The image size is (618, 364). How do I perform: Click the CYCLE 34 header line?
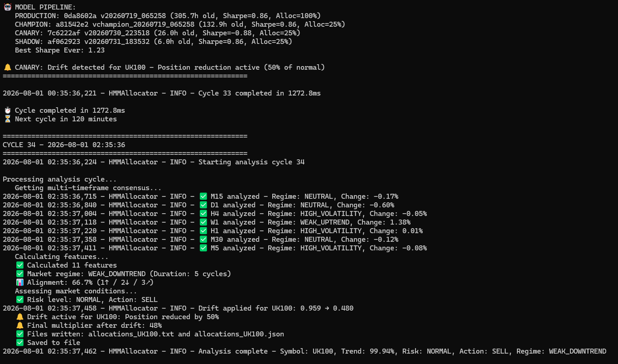click(64, 145)
